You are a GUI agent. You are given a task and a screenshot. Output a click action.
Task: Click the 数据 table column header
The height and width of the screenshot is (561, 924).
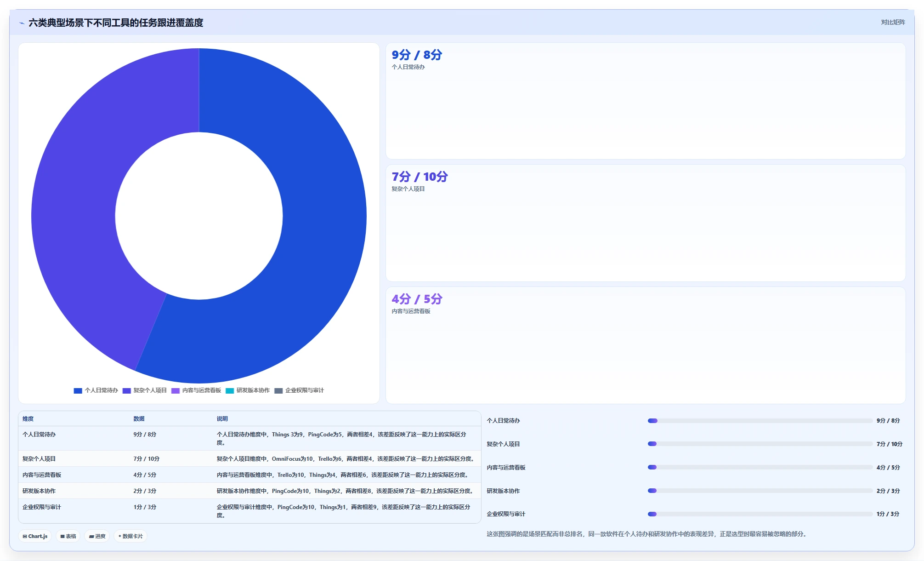(x=139, y=419)
